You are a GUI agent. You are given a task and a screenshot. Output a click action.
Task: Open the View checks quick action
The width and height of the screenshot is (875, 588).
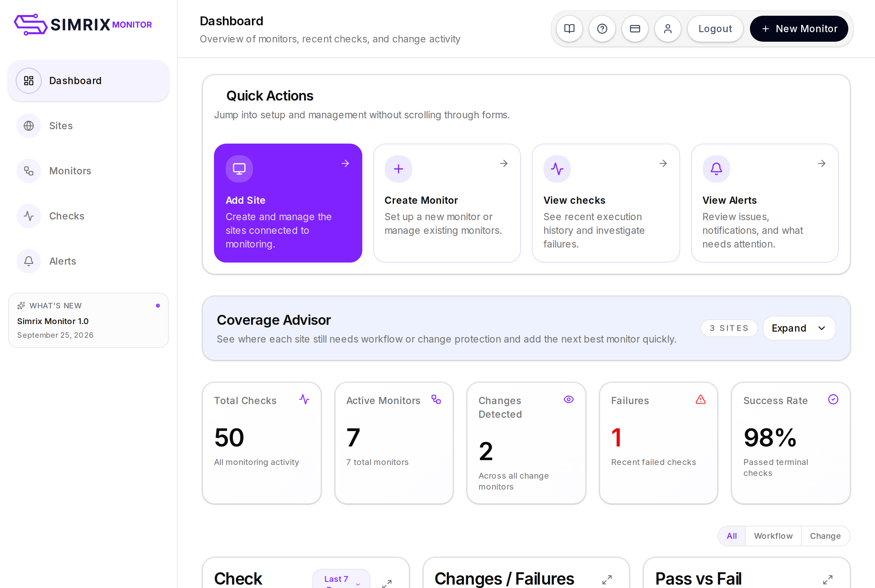coord(606,203)
